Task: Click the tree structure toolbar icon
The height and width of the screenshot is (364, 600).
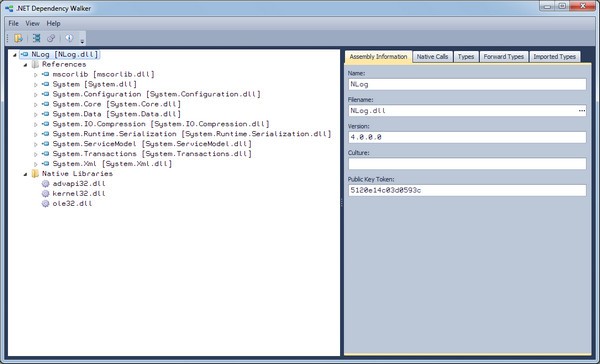Action: coord(36,38)
